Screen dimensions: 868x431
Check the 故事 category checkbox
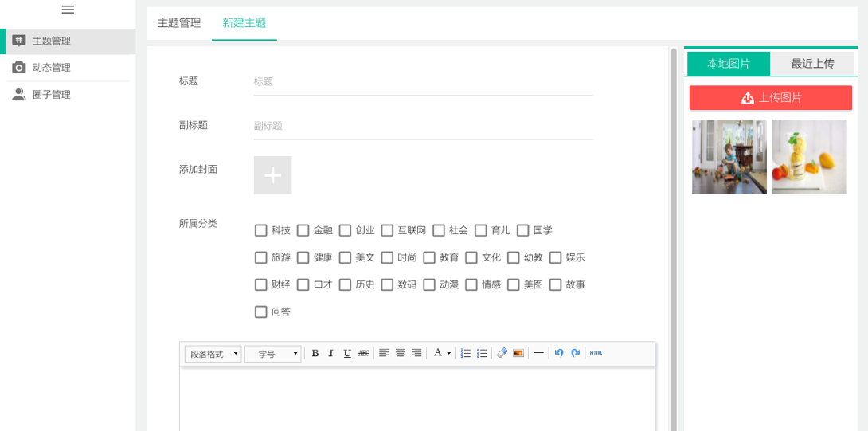tap(556, 284)
